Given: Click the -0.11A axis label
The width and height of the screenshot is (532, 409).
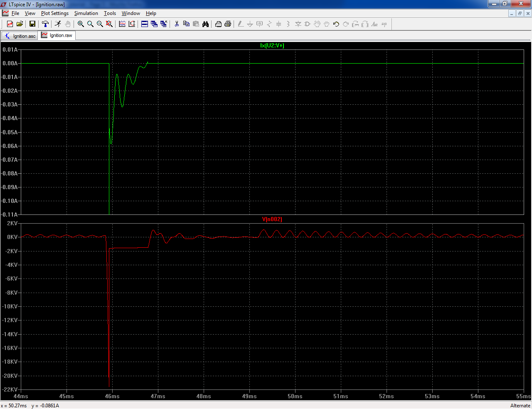Looking at the screenshot, I should click(9, 214).
